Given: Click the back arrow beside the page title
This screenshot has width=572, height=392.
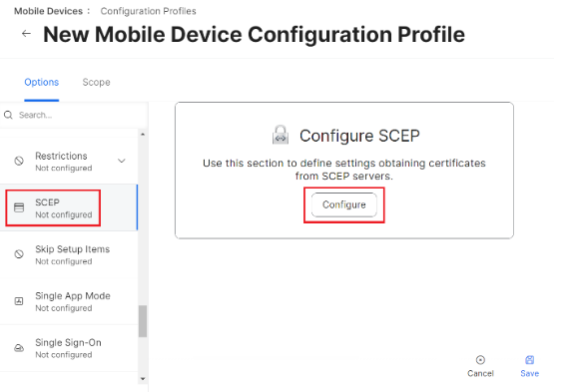Looking at the screenshot, I should 26,34.
